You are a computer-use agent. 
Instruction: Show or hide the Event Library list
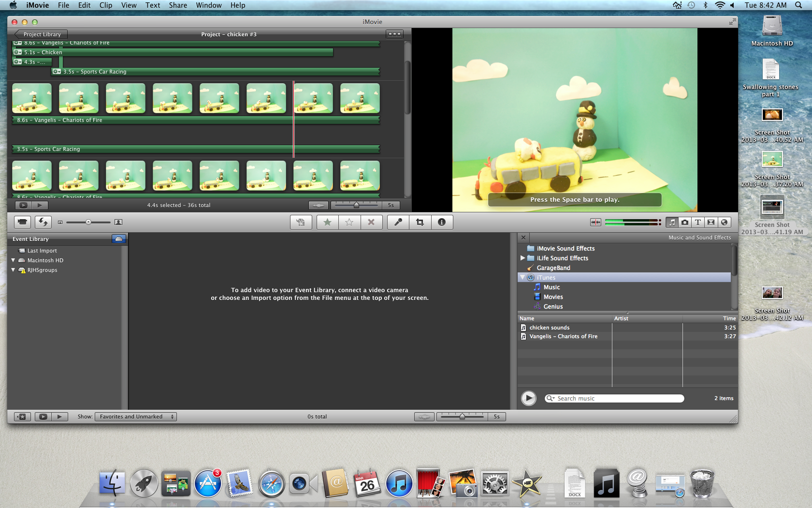pos(22,417)
